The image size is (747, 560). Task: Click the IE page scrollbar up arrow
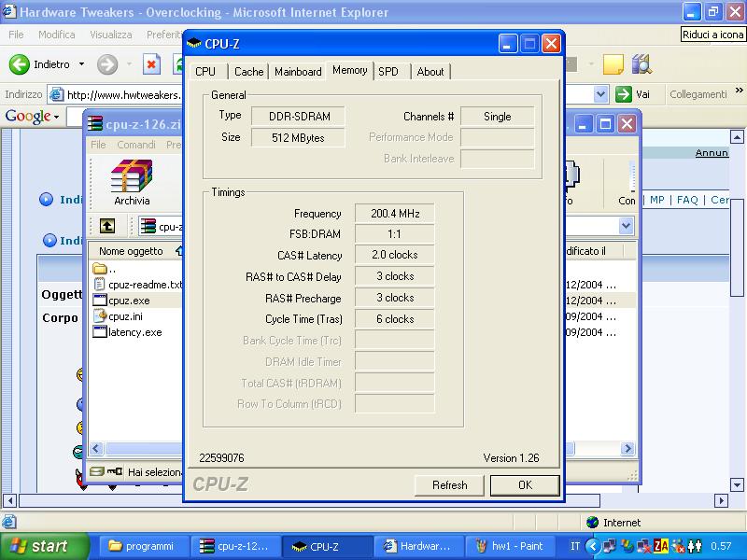737,137
